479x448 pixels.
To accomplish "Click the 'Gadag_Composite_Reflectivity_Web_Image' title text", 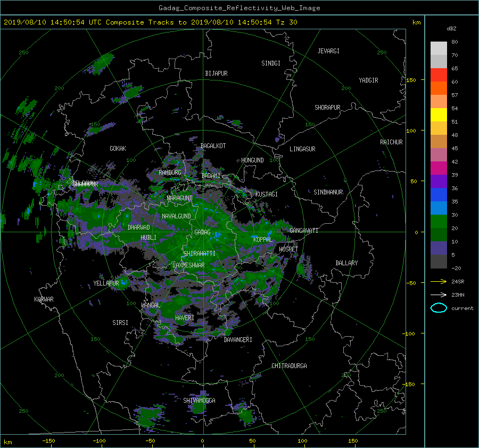I will point(239,8).
